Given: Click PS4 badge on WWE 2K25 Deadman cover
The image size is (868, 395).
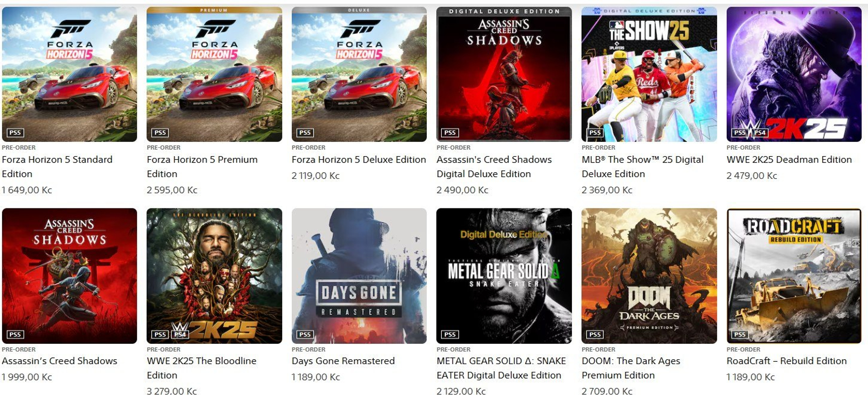Looking at the screenshot, I should click(759, 133).
